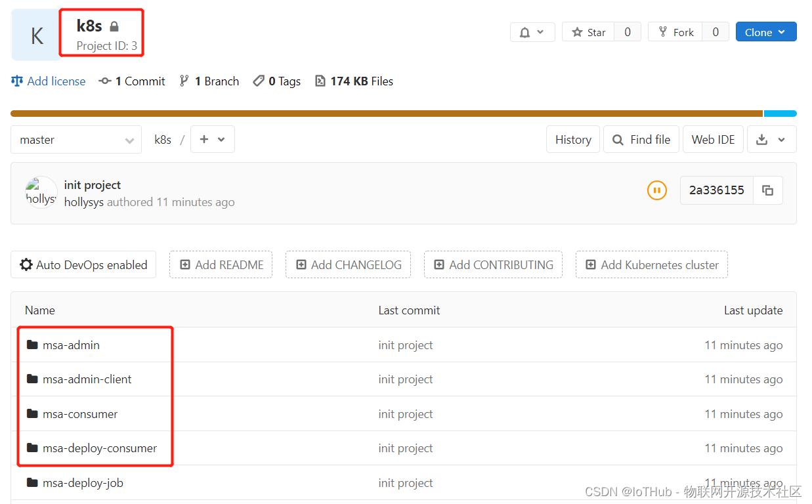The width and height of the screenshot is (812, 504).
Task: Click the Auto DevOps gear icon
Action: pyautogui.click(x=26, y=264)
